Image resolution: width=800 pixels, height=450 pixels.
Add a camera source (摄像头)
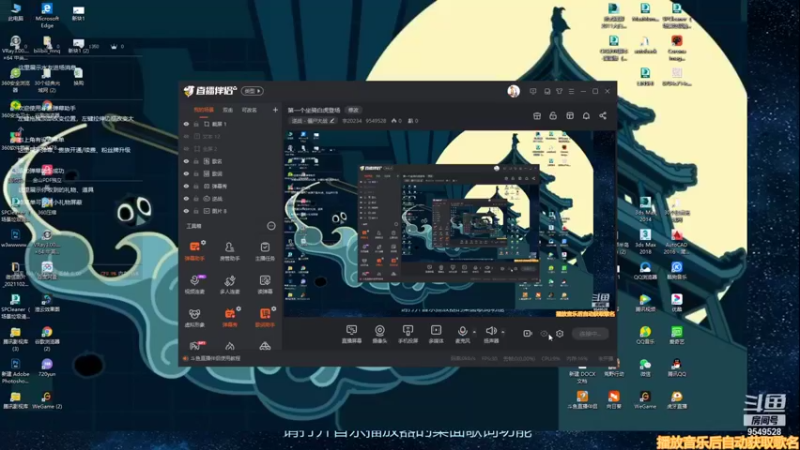pos(380,334)
